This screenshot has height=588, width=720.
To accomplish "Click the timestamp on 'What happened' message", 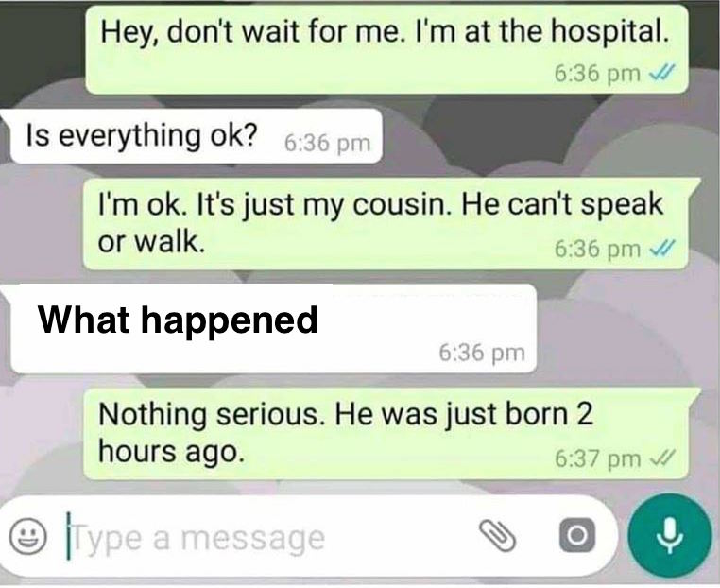I will point(482,354).
